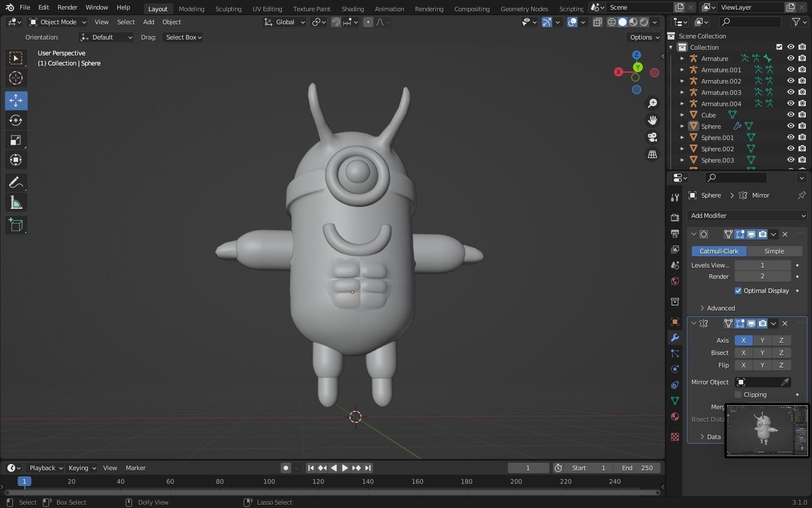Screen dimensions: 812x508
Task: Toggle Bisect X button
Action: coord(743,353)
